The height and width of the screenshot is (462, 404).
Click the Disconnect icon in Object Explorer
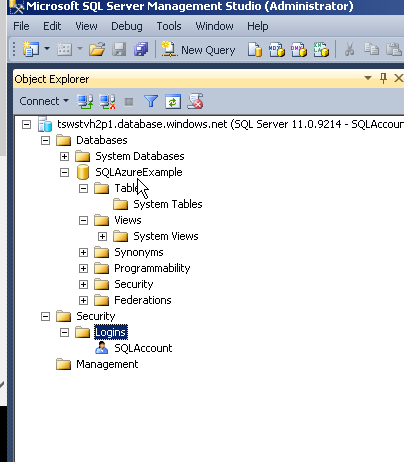(x=108, y=101)
